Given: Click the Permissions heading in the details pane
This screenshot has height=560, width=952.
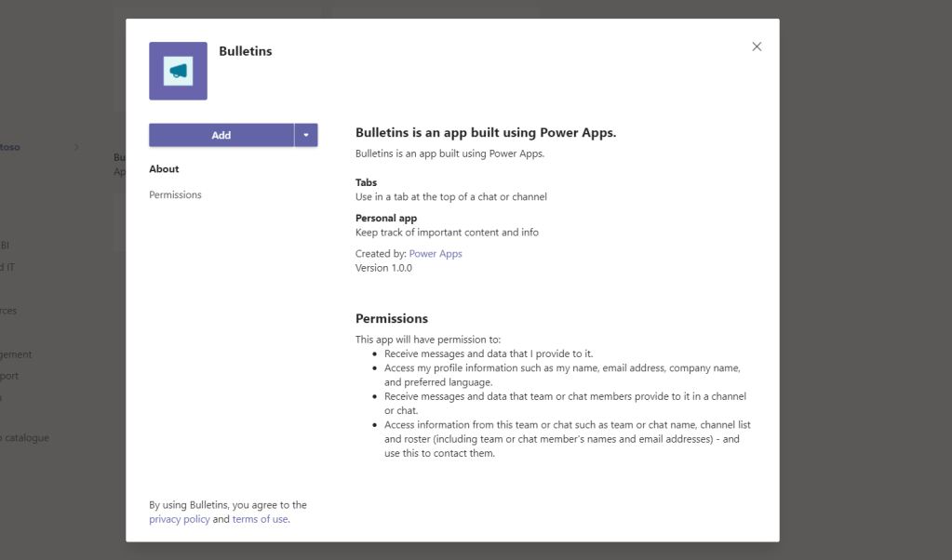Looking at the screenshot, I should point(392,318).
